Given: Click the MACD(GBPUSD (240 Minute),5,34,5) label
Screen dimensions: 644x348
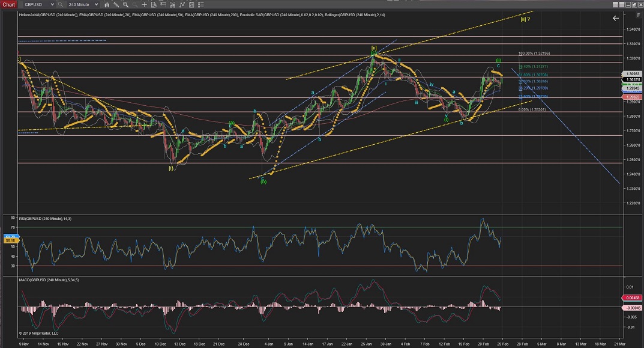Looking at the screenshot, I should click(x=49, y=279).
